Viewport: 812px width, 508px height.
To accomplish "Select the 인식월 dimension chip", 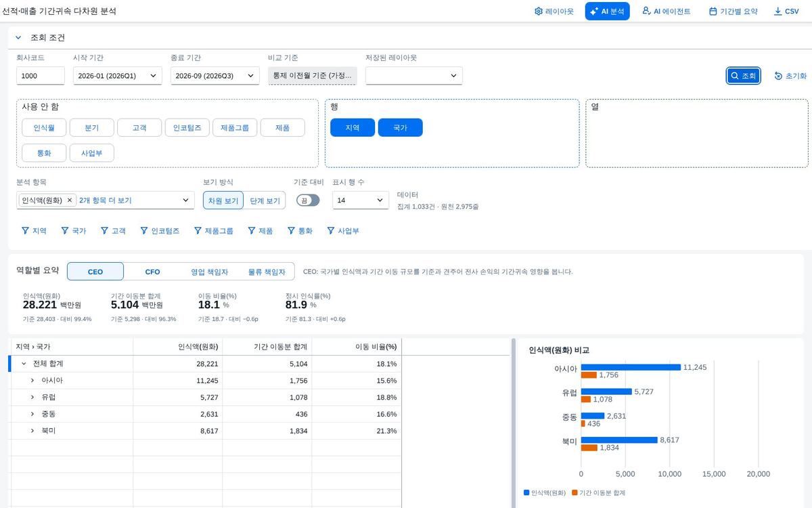I will coord(44,127).
